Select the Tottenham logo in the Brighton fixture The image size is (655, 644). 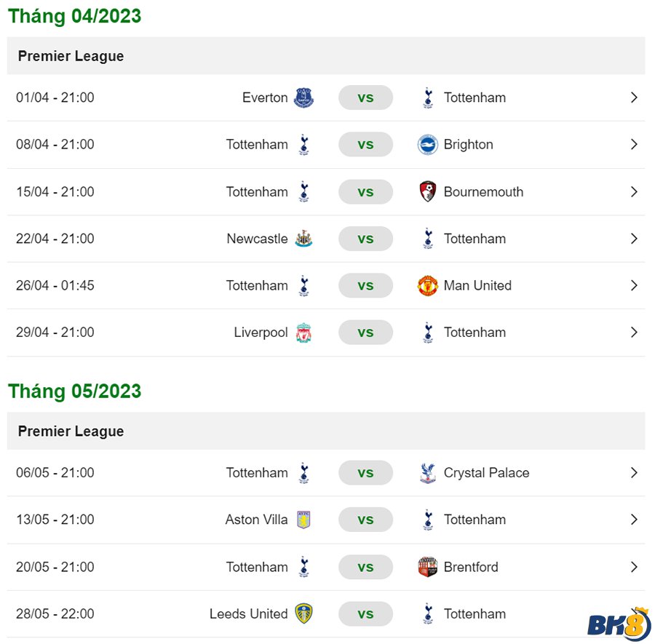click(x=304, y=144)
